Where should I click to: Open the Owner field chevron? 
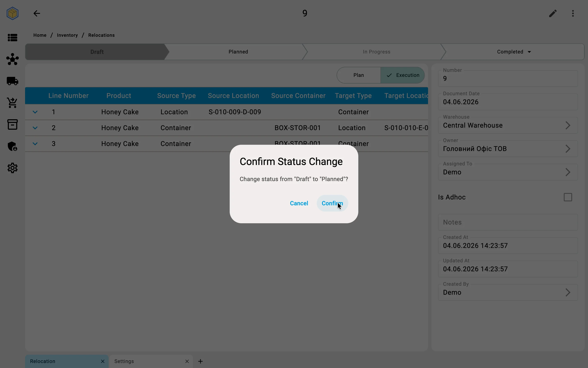568,149
